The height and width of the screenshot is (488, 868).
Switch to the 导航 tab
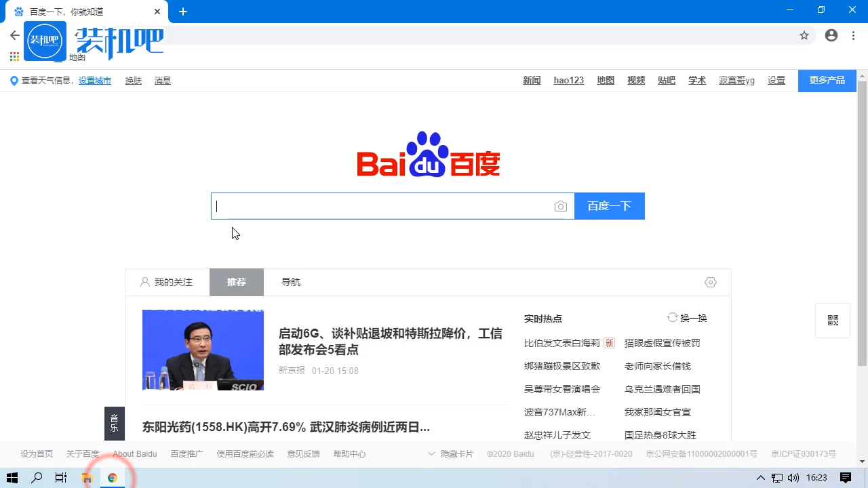coord(290,282)
